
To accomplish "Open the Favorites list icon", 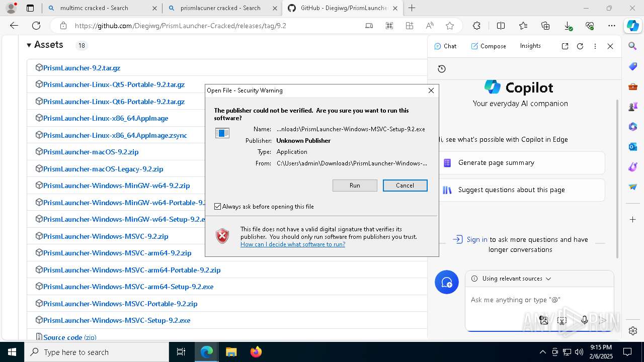I will pyautogui.click(x=523, y=26).
